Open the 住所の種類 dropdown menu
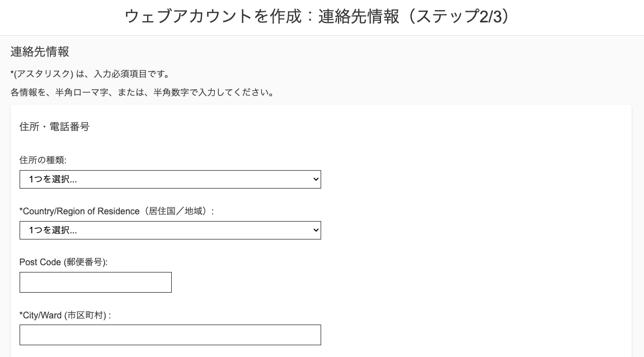The image size is (644, 357). [170, 179]
